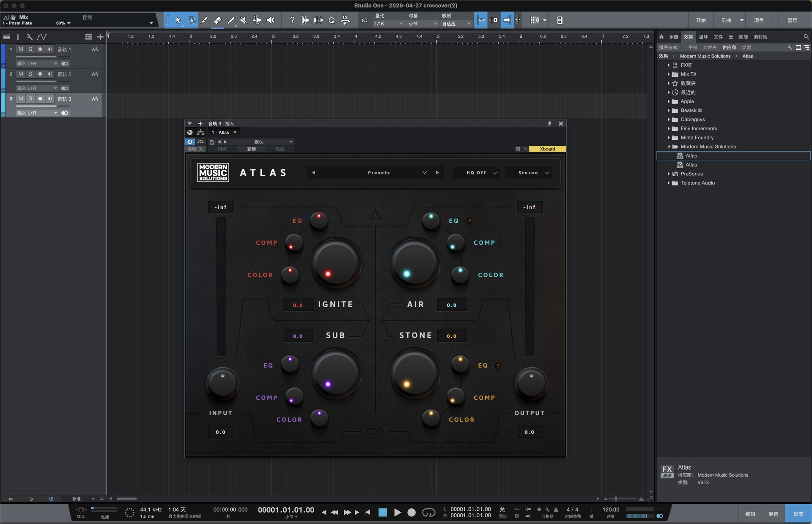Click the stop transport button
This screenshot has width=812, height=524.
382,512
